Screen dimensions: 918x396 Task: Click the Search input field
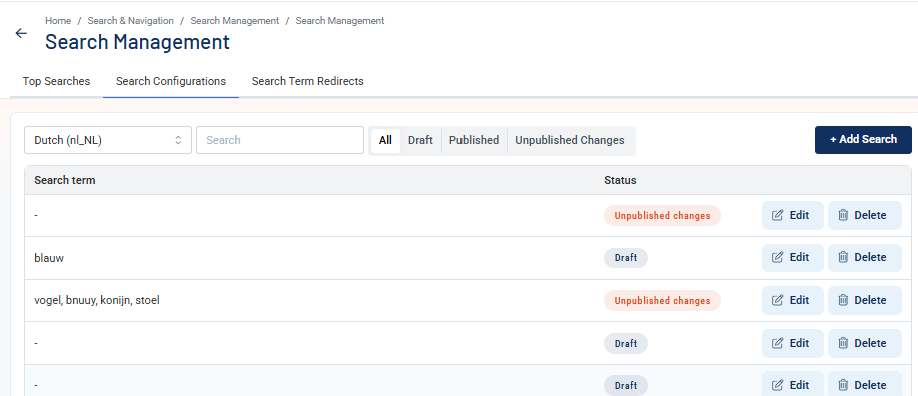(x=280, y=140)
